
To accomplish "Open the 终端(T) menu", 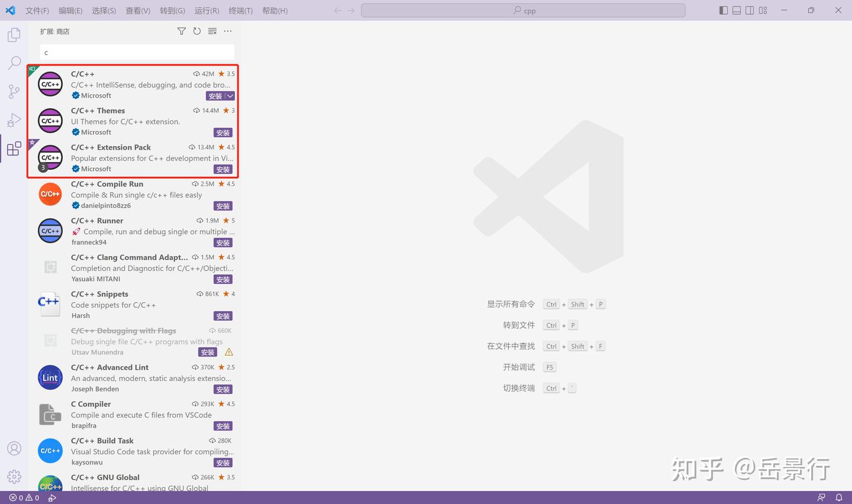I will [240, 10].
